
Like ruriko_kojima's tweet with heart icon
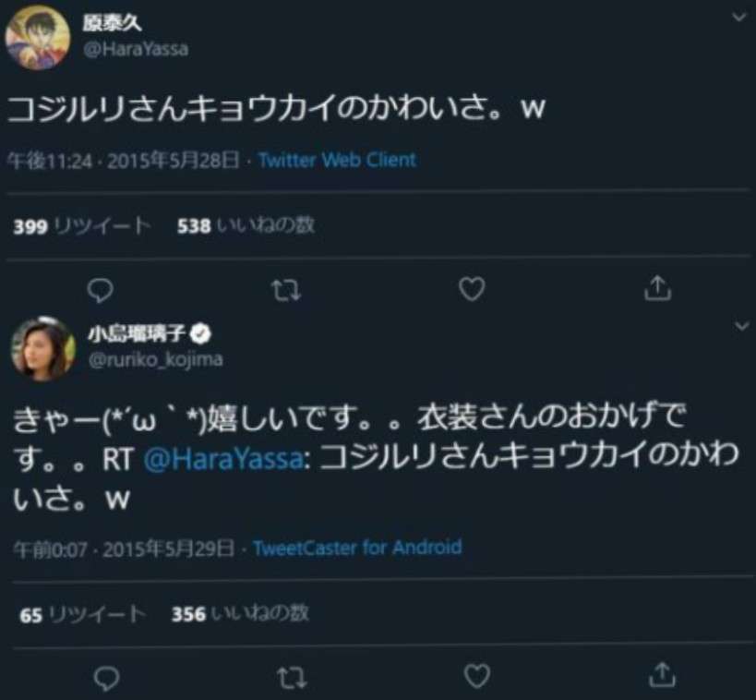click(x=476, y=677)
